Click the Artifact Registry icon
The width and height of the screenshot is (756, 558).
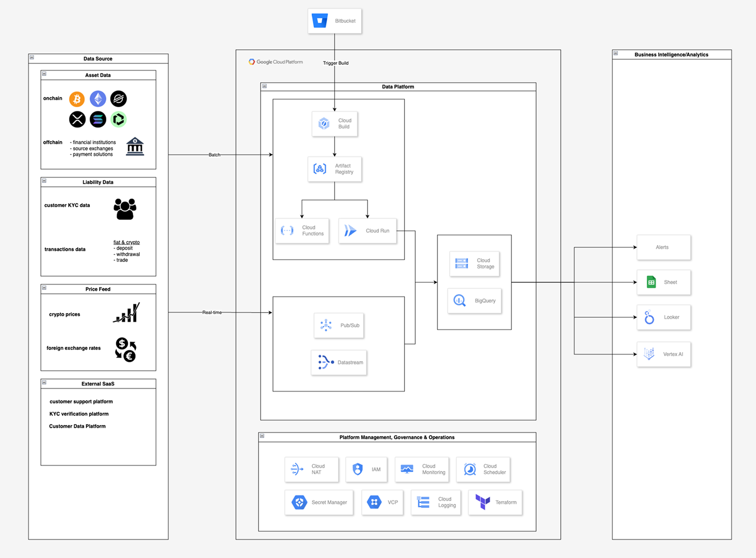[320, 169]
